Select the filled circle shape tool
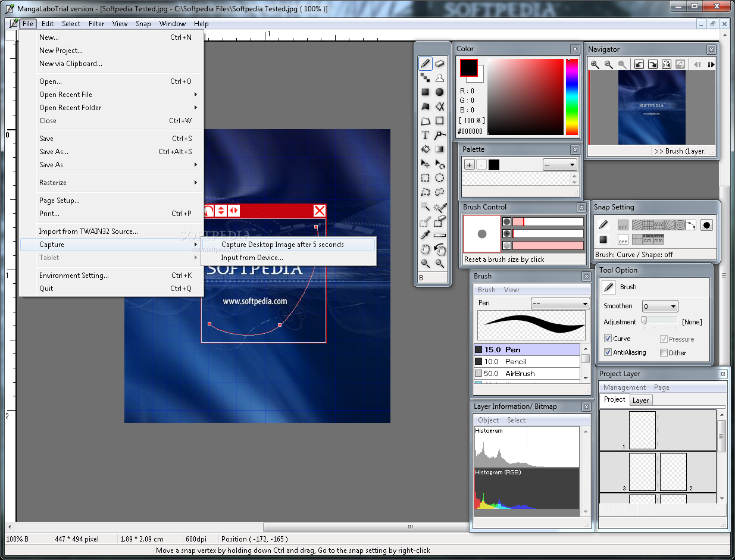Viewport: 735px width, 560px height. click(439, 92)
